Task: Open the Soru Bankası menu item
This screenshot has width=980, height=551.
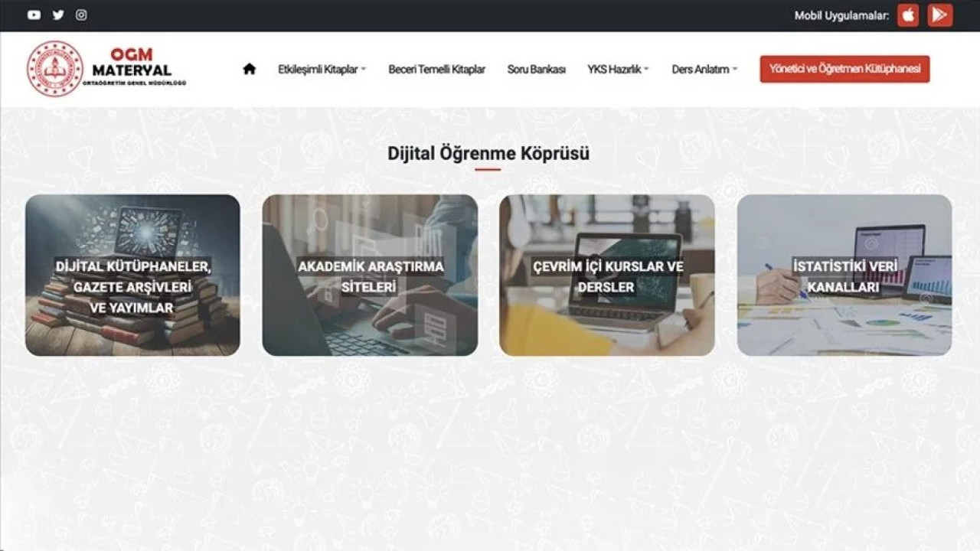Action: 536,69
